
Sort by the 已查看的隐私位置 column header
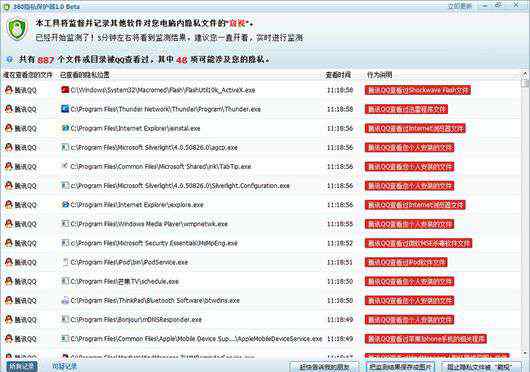[x=85, y=75]
